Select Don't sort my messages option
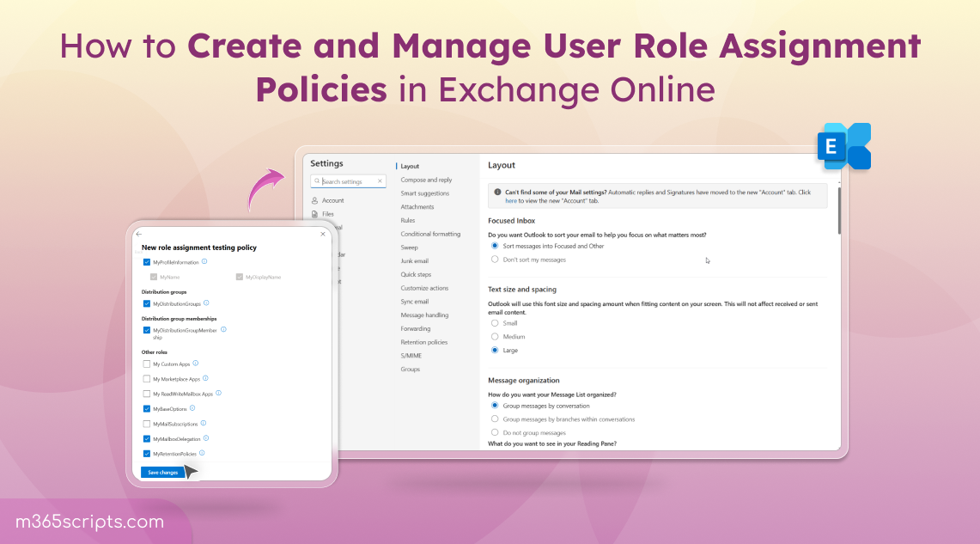The height and width of the screenshot is (544, 980). 495,259
